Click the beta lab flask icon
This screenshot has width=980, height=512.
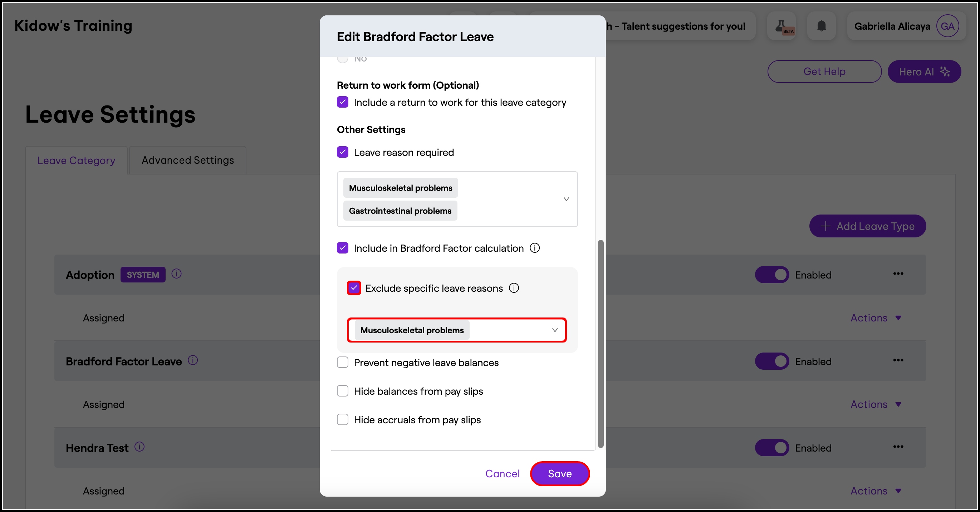[x=781, y=26]
